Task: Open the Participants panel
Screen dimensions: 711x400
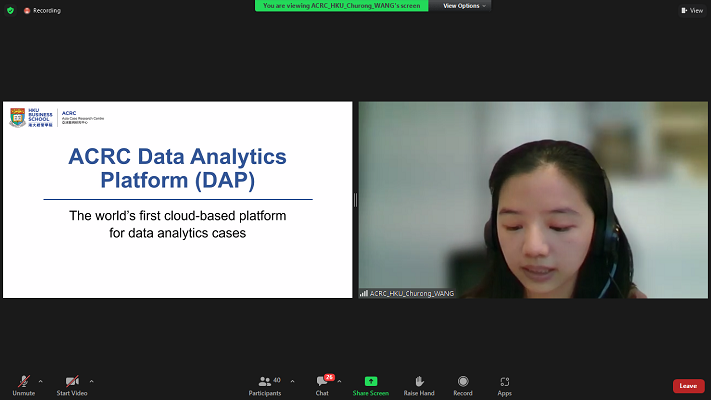Action: pyautogui.click(x=265, y=385)
